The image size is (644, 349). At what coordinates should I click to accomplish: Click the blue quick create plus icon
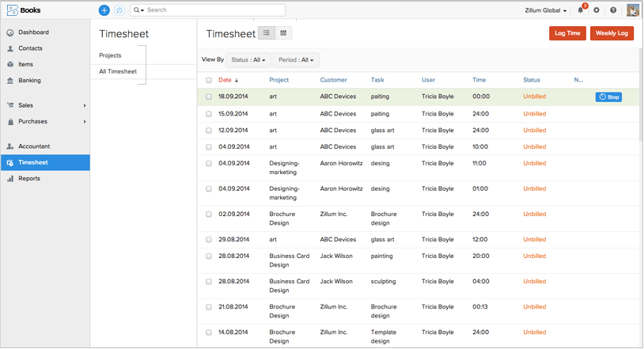tap(104, 10)
